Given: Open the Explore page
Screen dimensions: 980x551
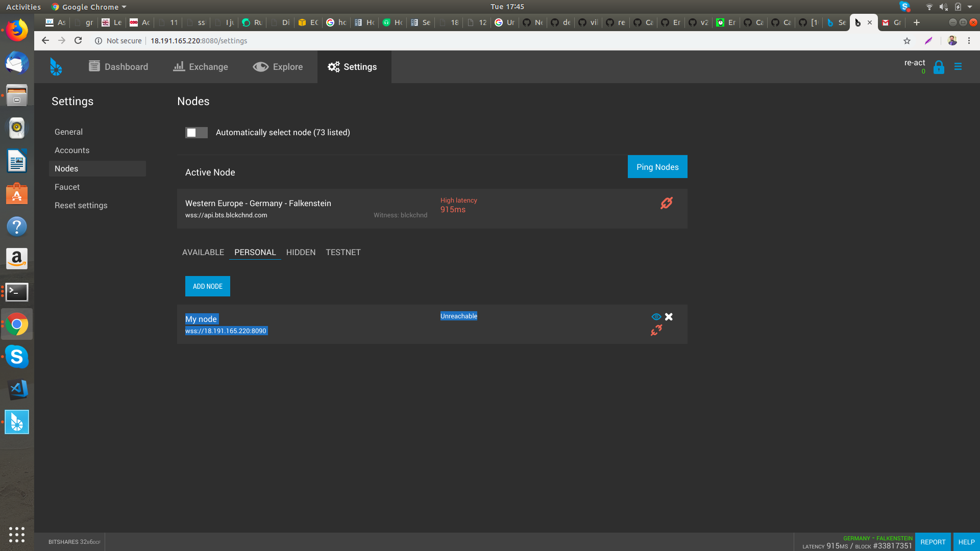Looking at the screenshot, I should [x=278, y=67].
